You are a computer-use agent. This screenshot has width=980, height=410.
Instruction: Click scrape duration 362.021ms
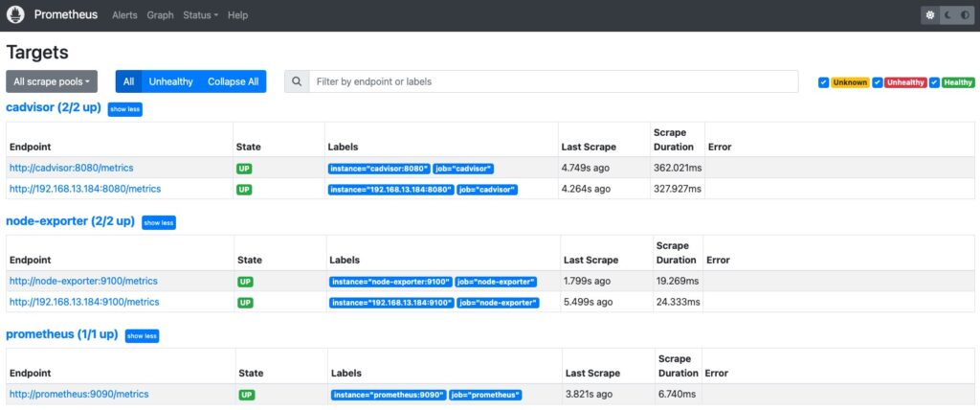pos(678,168)
